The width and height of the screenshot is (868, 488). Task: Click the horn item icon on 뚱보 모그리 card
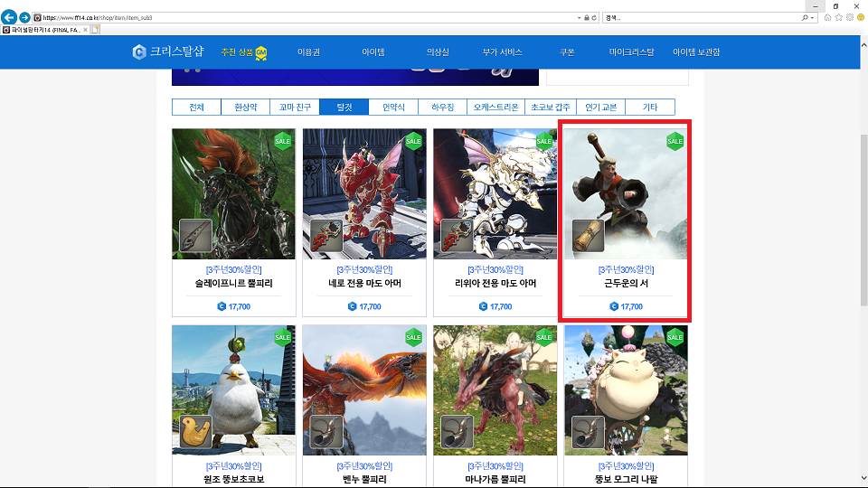tap(588, 432)
